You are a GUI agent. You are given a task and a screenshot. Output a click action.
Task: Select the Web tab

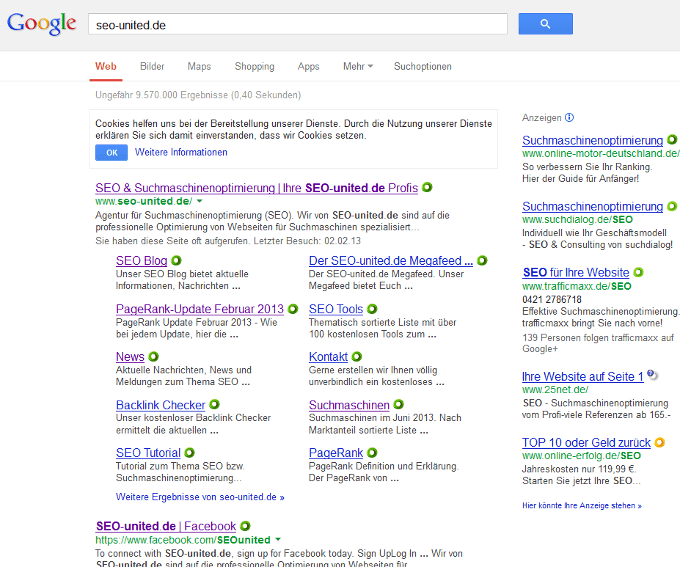[106, 66]
